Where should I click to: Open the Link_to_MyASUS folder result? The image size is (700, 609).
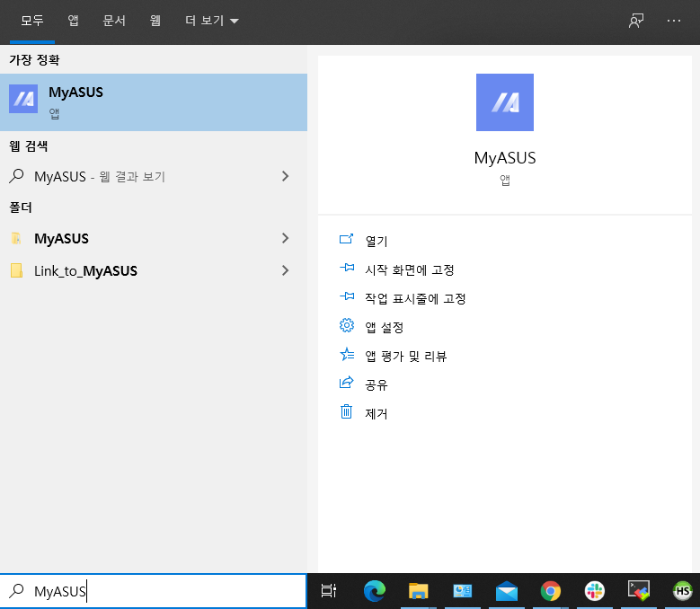(154, 270)
